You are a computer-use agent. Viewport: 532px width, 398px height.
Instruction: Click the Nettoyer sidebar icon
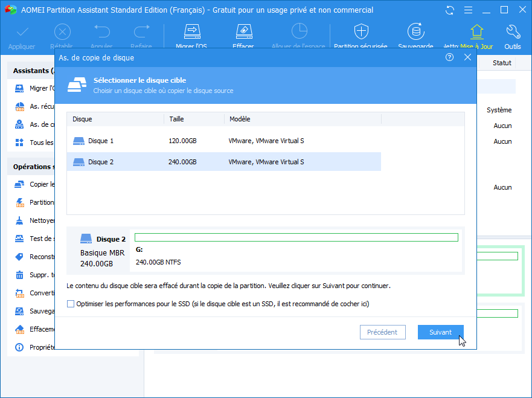[x=19, y=220]
